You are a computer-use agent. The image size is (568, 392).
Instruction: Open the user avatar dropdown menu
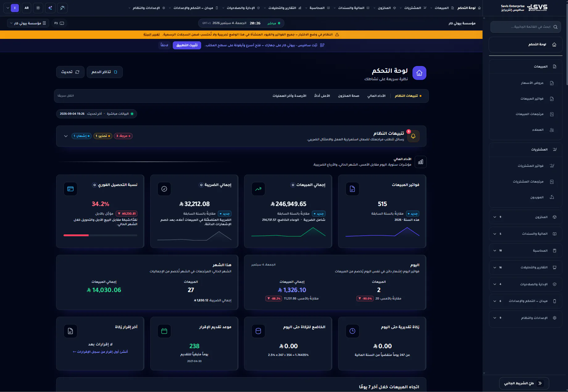[12, 8]
